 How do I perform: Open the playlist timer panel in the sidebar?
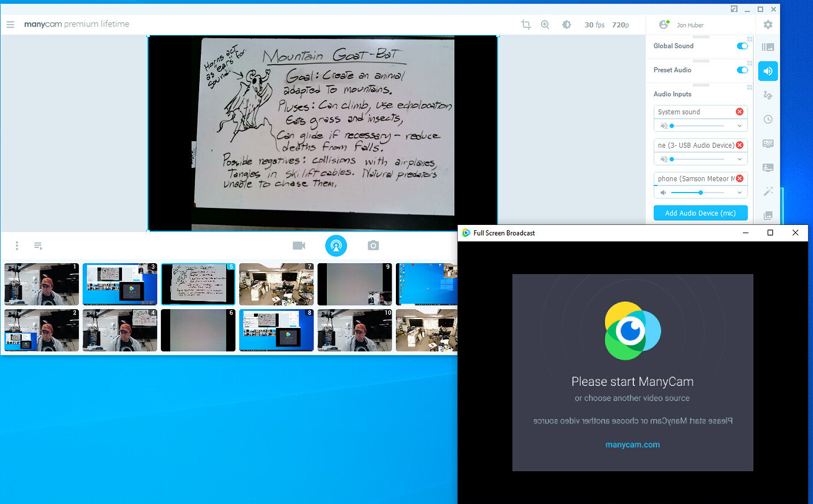[768, 119]
